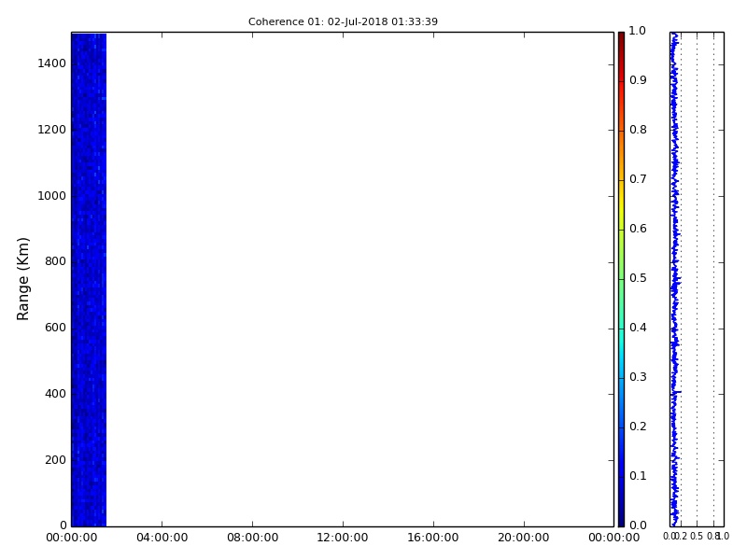Click the blue coherence data strip
The image size is (747, 560).
click(89, 279)
